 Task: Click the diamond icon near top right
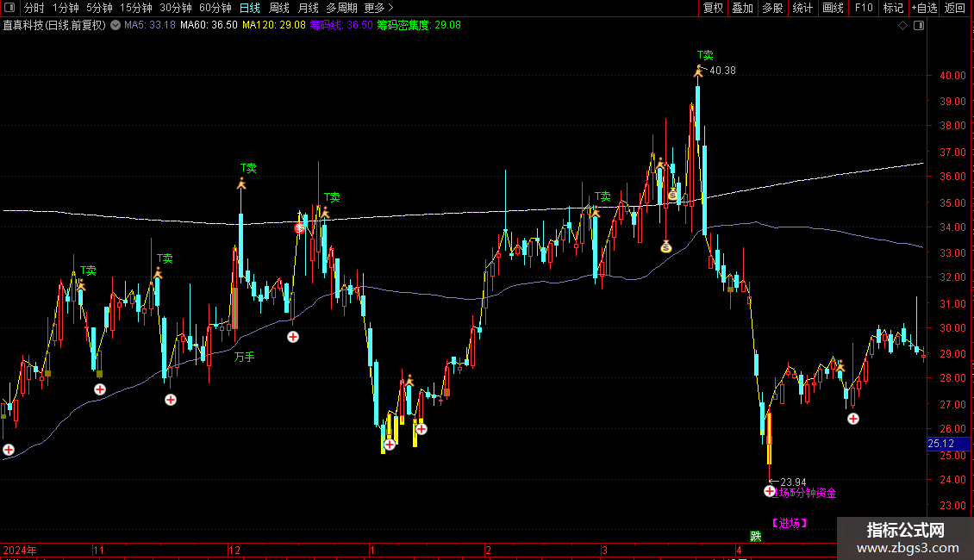902,26
